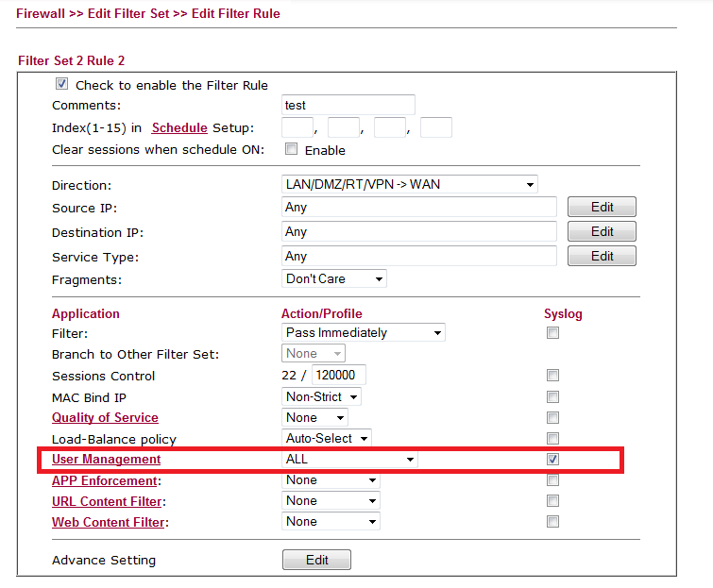Image resolution: width=713 pixels, height=588 pixels.
Task: Enable 'Clear sessions when schedule ON' checkbox
Action: 292,149
